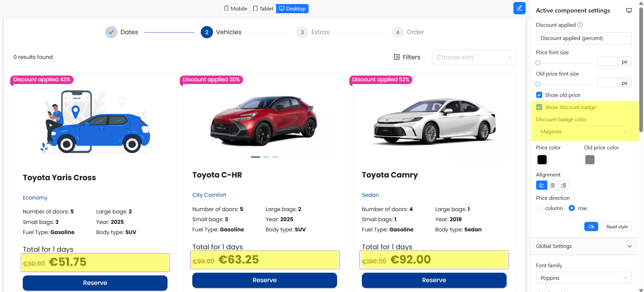
Task: Open the Filters icon
Action: 397,57
